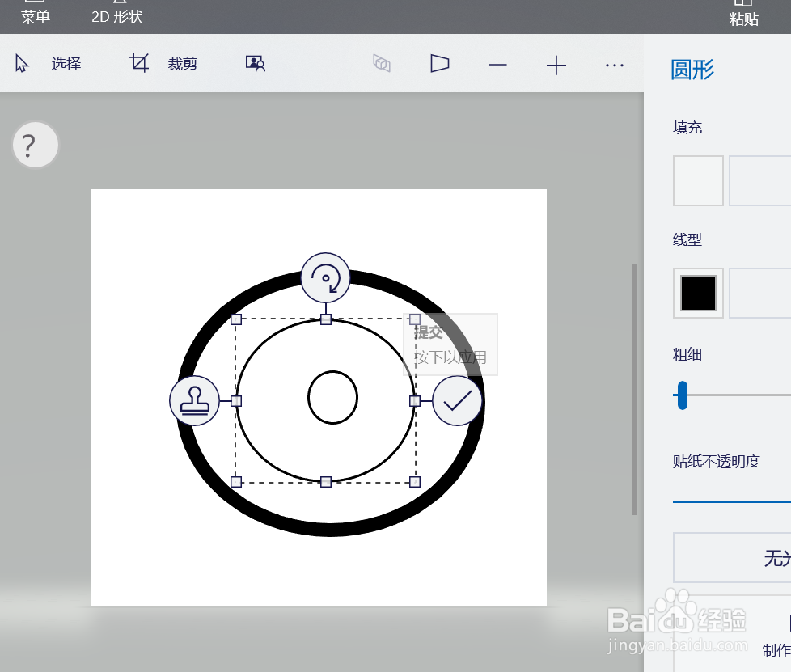Zoom in using the plus icon
Viewport: 791px width, 672px height.
click(556, 65)
